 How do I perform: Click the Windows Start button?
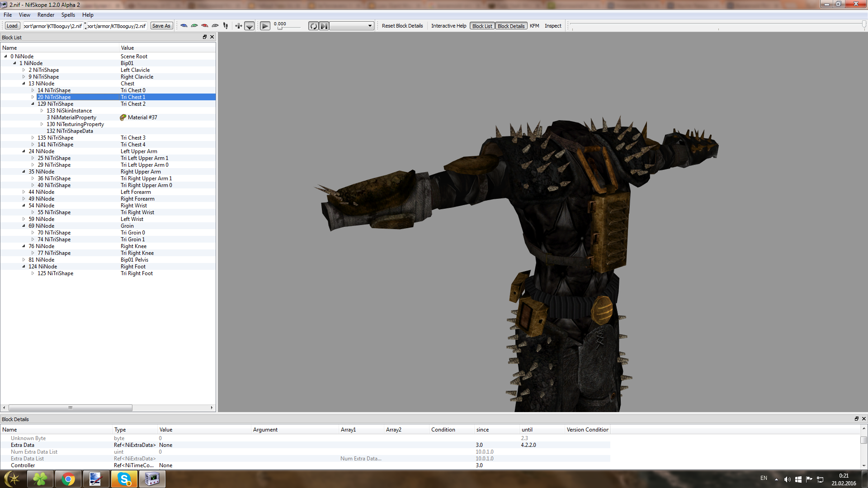point(12,479)
